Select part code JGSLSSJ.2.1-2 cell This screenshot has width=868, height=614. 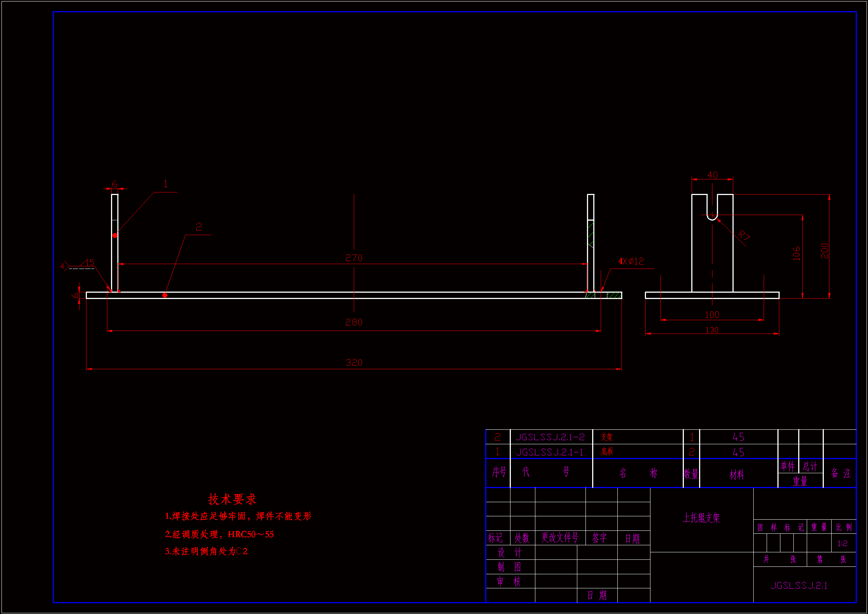[x=550, y=437]
